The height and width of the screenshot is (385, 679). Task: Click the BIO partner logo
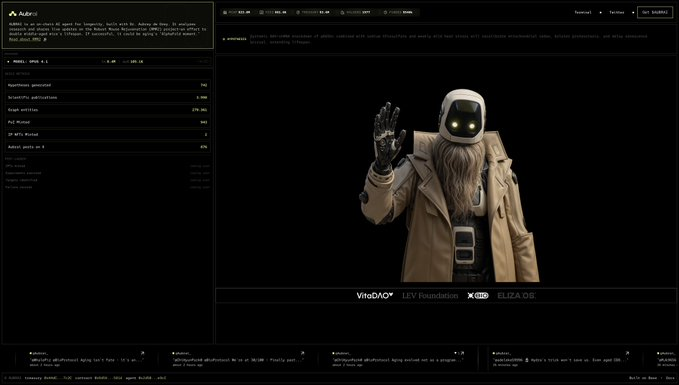478,295
